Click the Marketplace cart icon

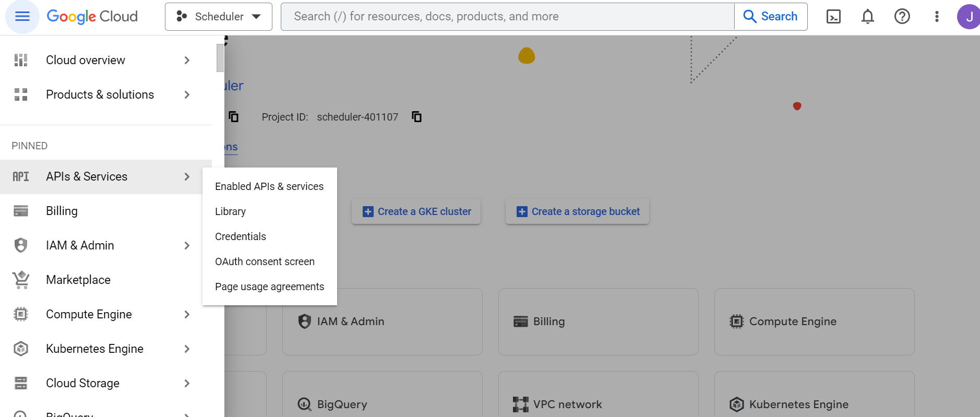click(21, 280)
